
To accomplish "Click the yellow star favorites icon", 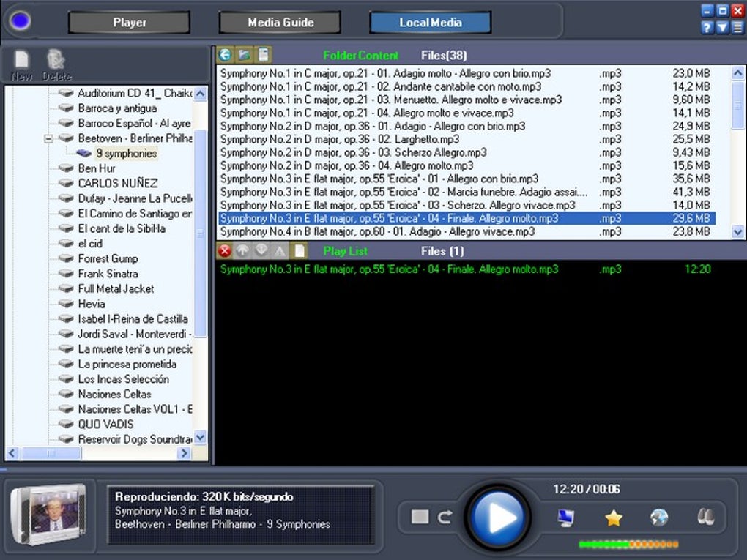I will (614, 518).
